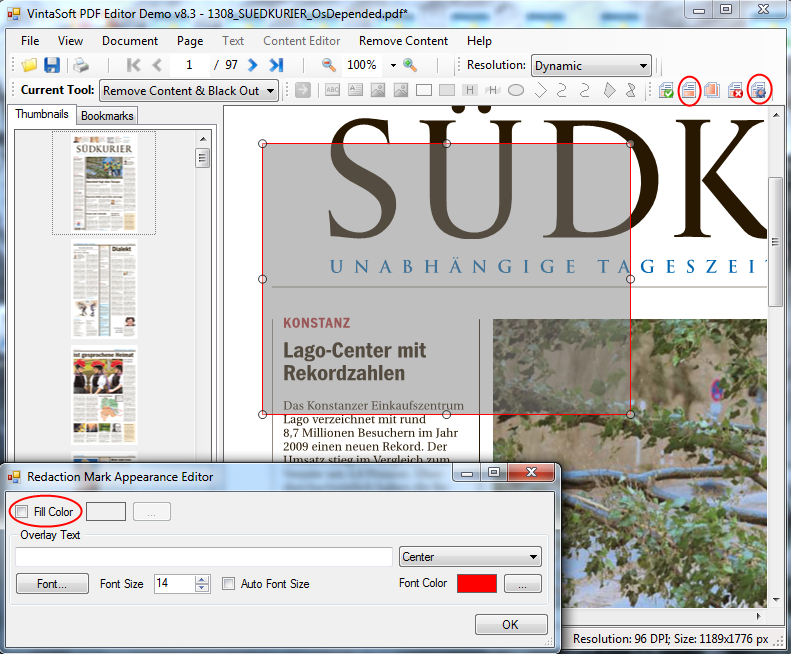This screenshot has height=654, width=791.
Task: Click the multi-page redaction icon
Action: 712,90
